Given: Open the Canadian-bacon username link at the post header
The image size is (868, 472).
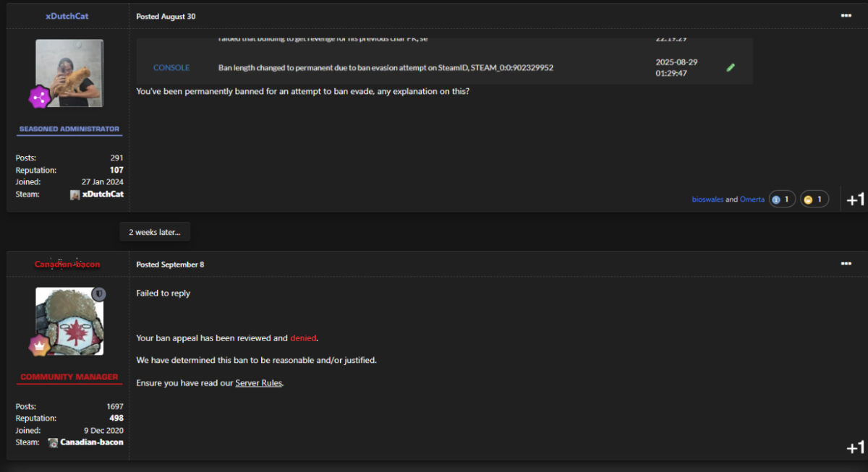Looking at the screenshot, I should click(67, 265).
